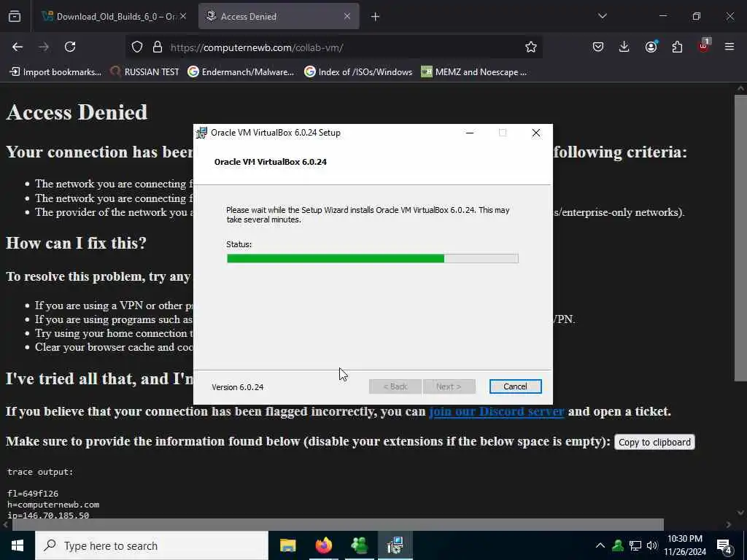Reload the current page
Image resolution: width=747 pixels, height=560 pixels.
[70, 47]
